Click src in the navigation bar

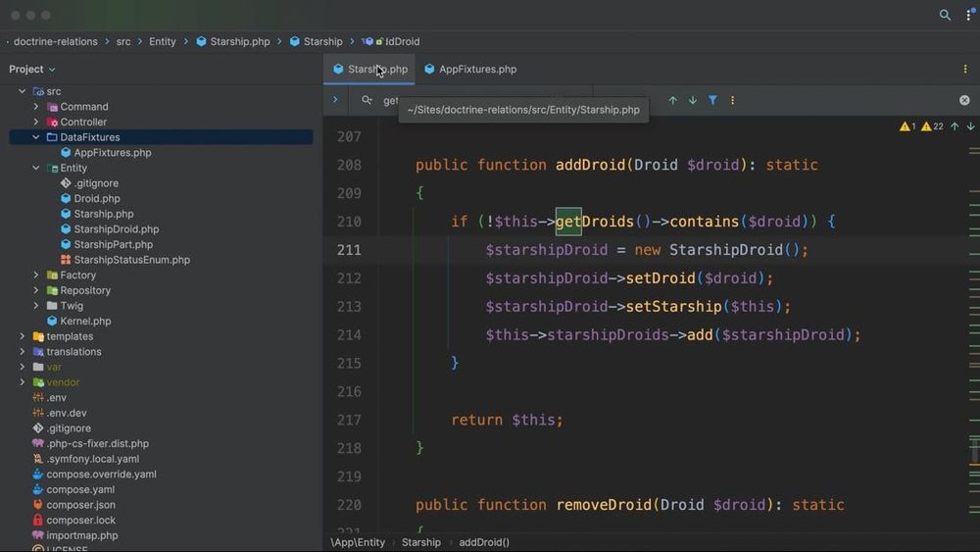[123, 42]
